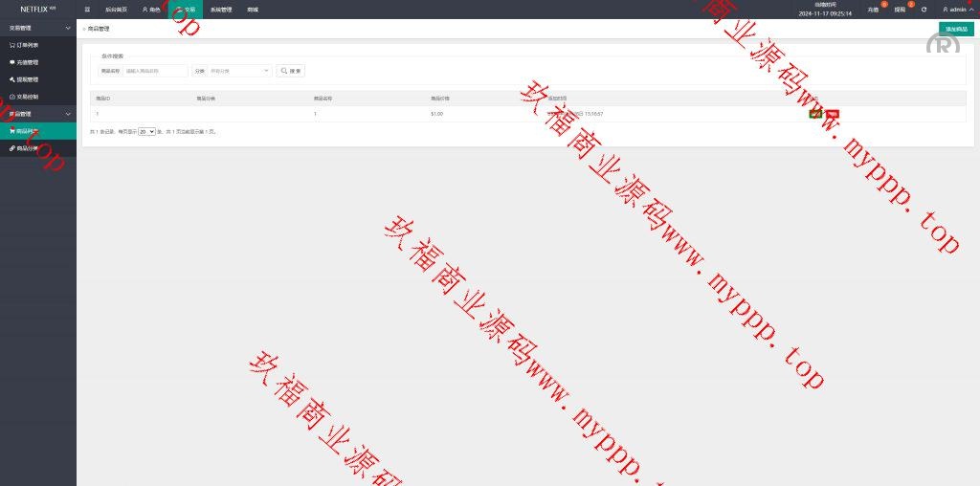Screen dimensions: 980x486
Task: Open the 系统管理 top menu
Action: [221, 10]
